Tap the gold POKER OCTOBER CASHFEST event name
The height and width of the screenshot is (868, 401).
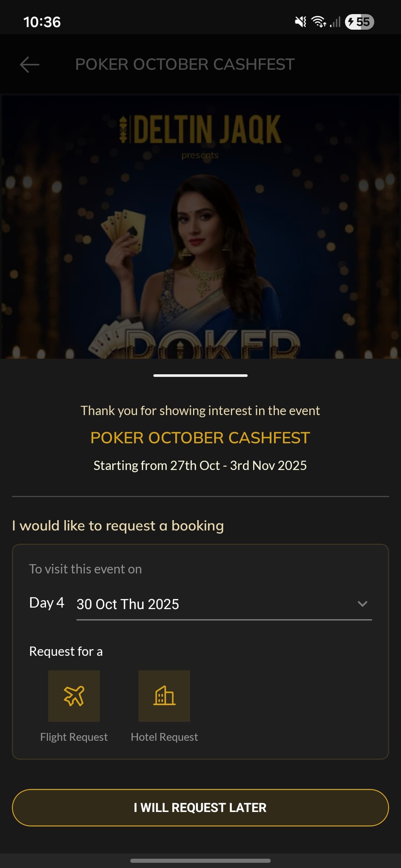(x=200, y=438)
